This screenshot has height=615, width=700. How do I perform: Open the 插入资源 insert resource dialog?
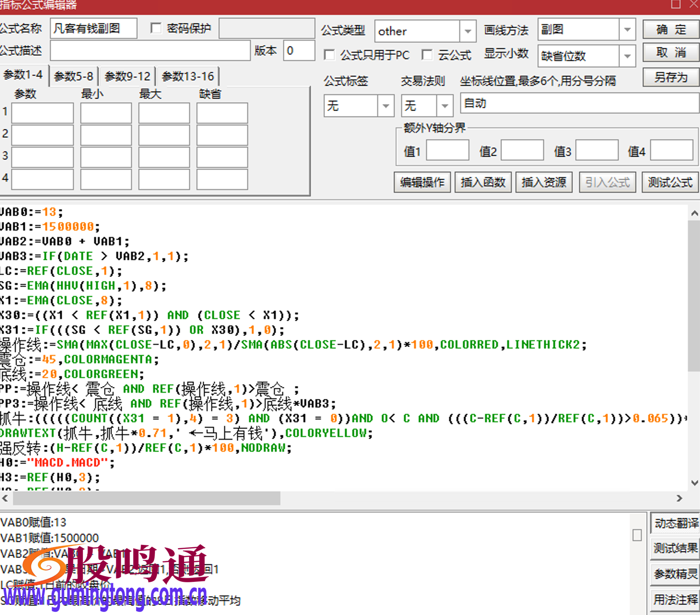[x=544, y=183]
